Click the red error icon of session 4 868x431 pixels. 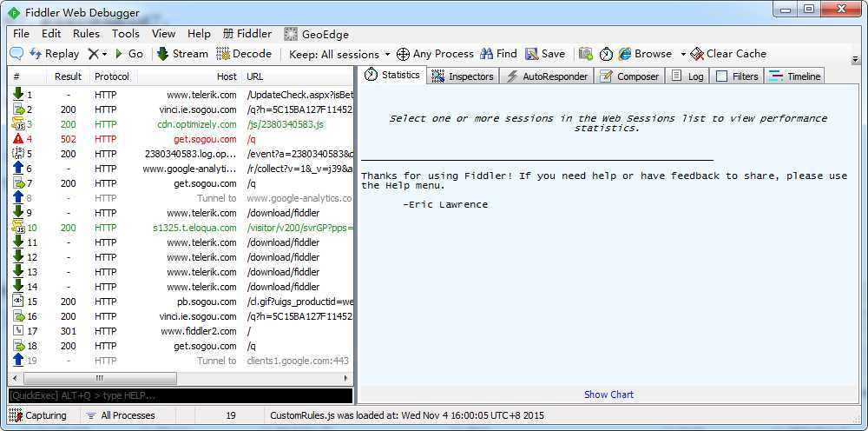click(x=18, y=139)
